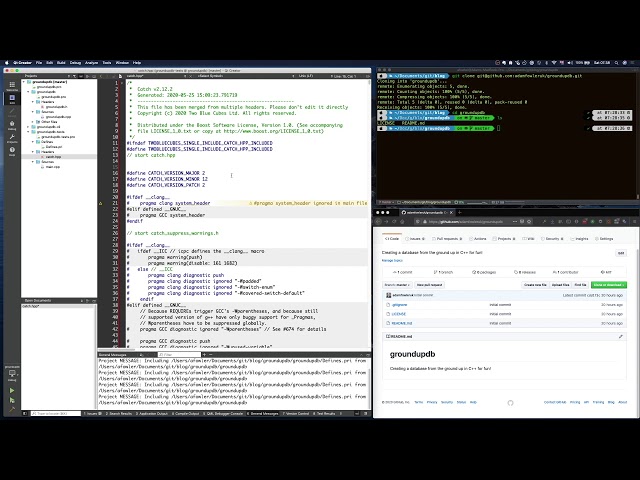
Task: Open the Build menu
Action: (61, 63)
